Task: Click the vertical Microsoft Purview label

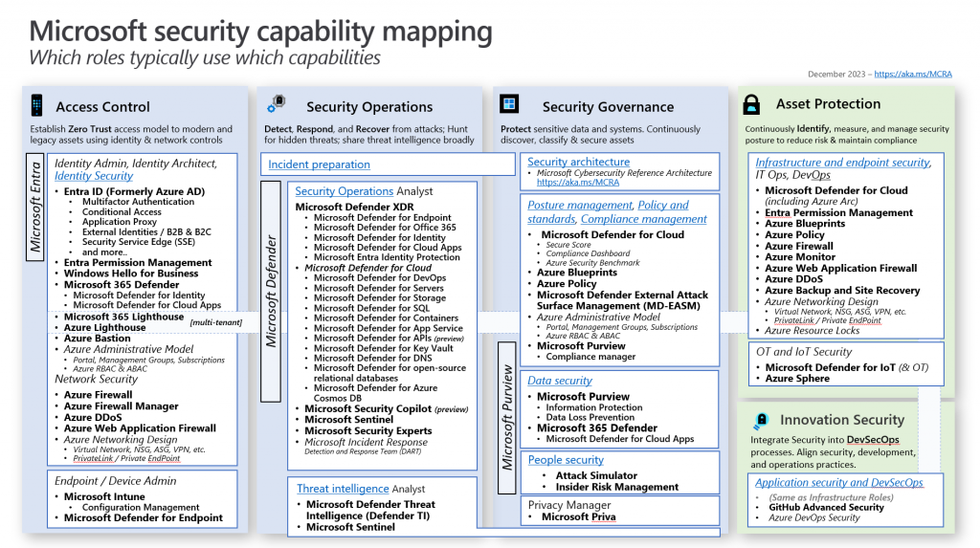Action: [x=508, y=417]
